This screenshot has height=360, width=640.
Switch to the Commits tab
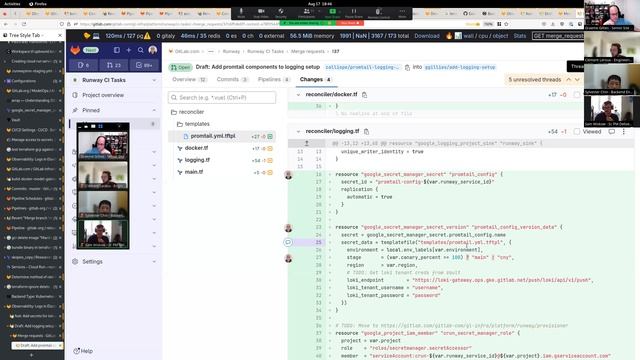232,80
